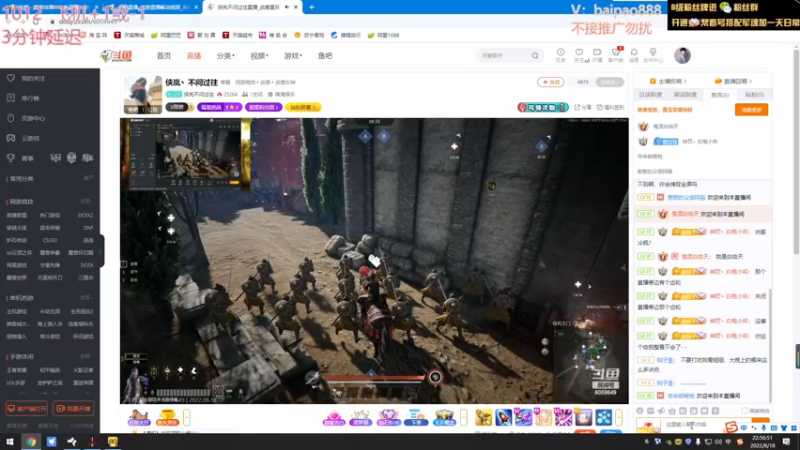This screenshot has height=450, width=800.
Task: Click the chat panel scrollbar
Action: click(769, 344)
